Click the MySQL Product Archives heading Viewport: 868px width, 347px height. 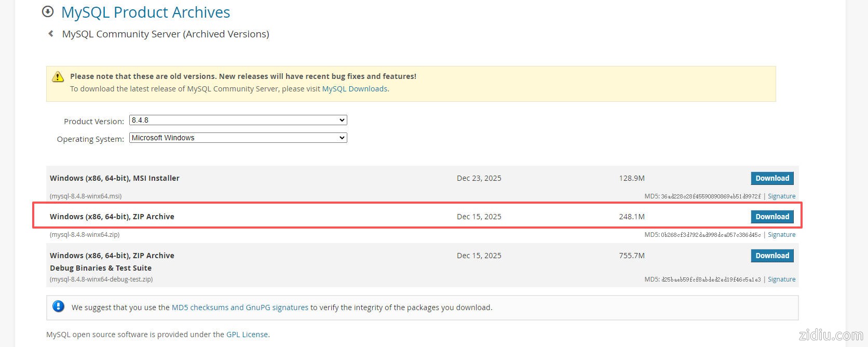[x=145, y=12]
